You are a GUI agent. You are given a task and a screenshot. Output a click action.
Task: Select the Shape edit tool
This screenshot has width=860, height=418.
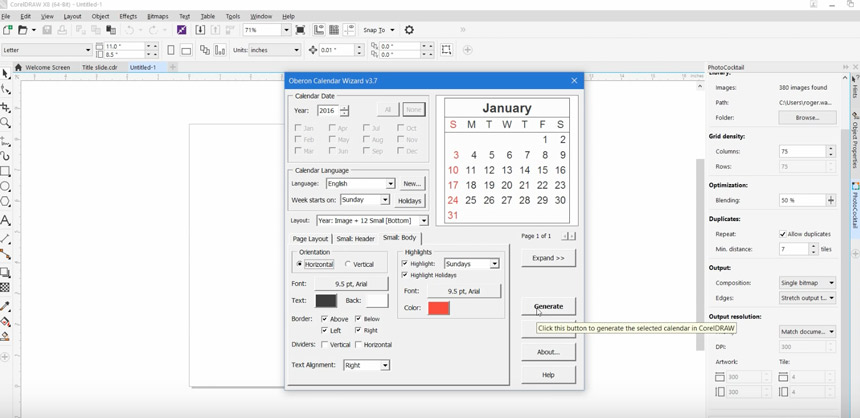pos(5,90)
